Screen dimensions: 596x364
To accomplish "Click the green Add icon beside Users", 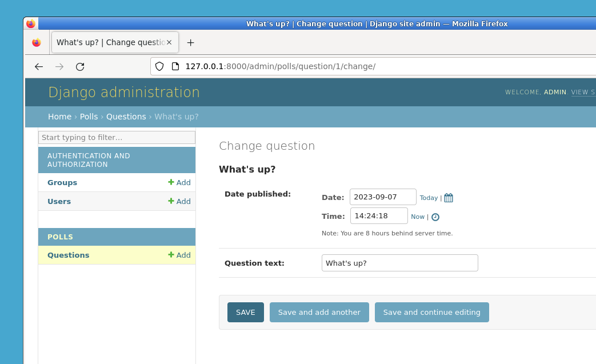I will [170, 201].
